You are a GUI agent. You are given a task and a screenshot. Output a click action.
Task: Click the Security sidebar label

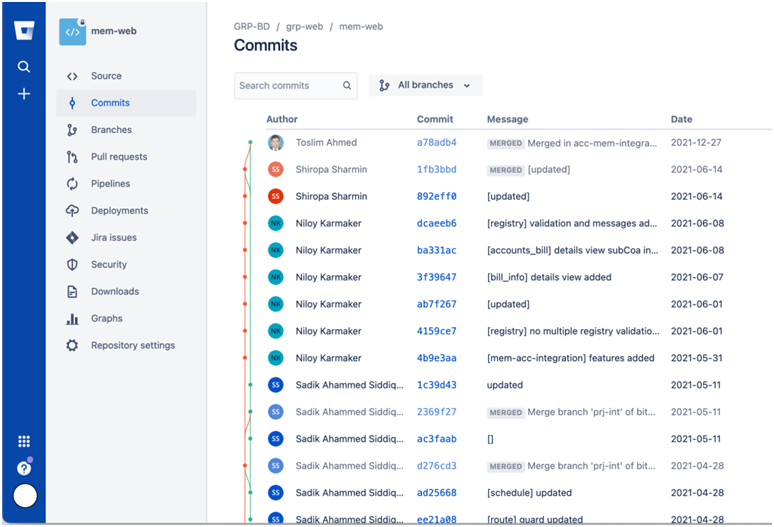click(109, 264)
